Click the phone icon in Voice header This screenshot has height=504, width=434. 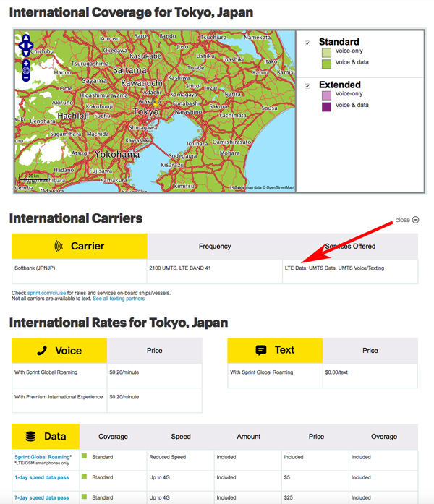pos(42,351)
